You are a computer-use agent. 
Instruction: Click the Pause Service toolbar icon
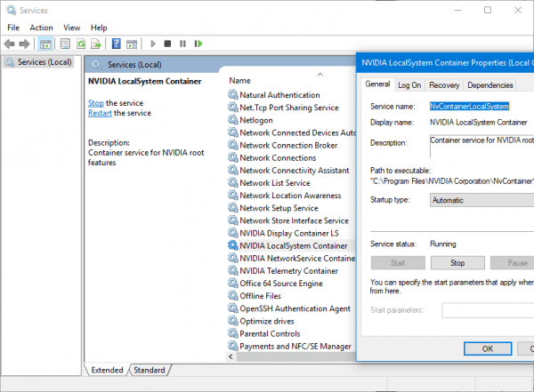(182, 44)
